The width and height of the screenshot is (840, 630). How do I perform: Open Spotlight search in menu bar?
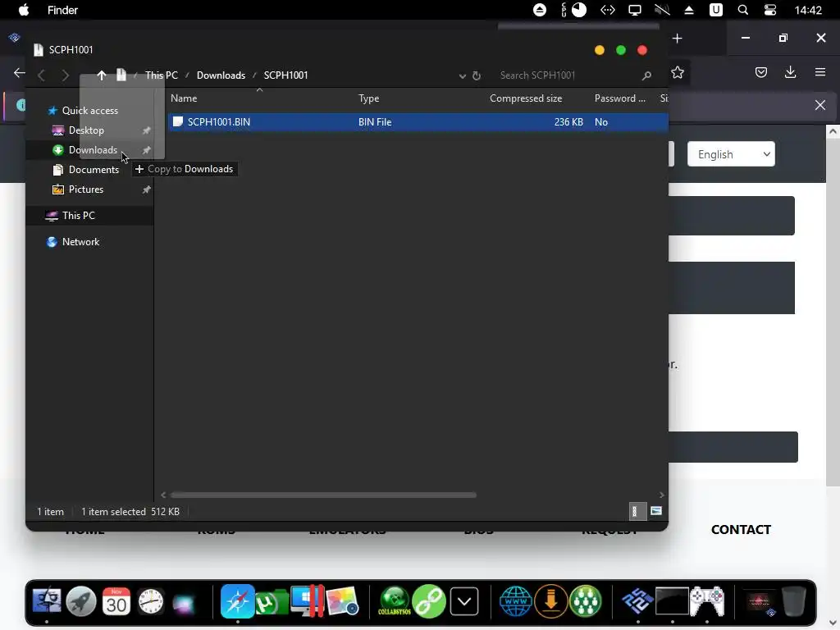point(742,10)
